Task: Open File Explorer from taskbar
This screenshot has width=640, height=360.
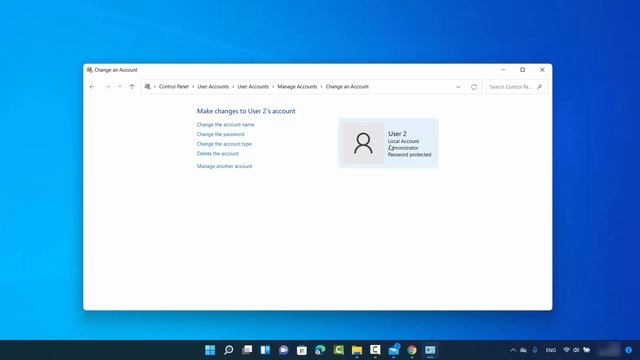Action: 357,350
